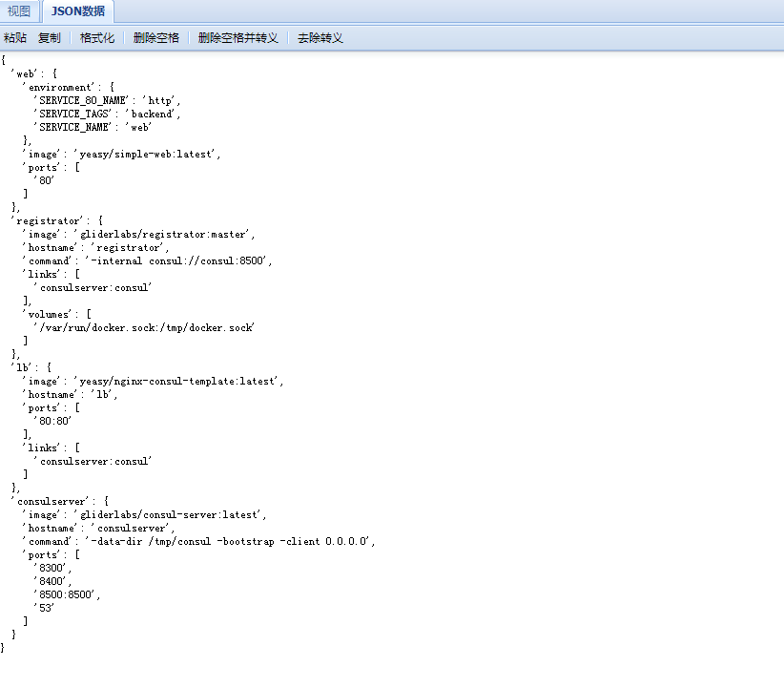Click the '8300' port value
The width and height of the screenshot is (784, 687).
click(x=52, y=568)
